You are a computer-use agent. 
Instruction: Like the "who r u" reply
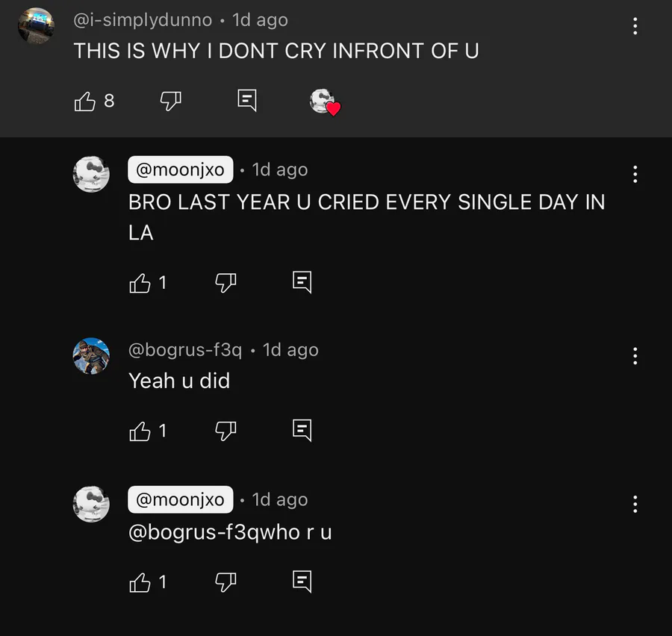[x=140, y=583]
